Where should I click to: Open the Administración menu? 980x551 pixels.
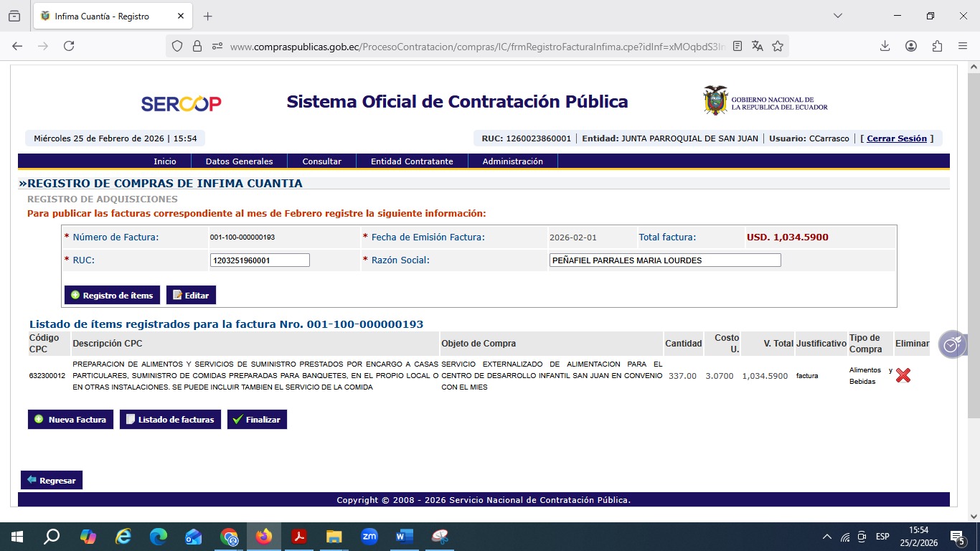click(512, 161)
